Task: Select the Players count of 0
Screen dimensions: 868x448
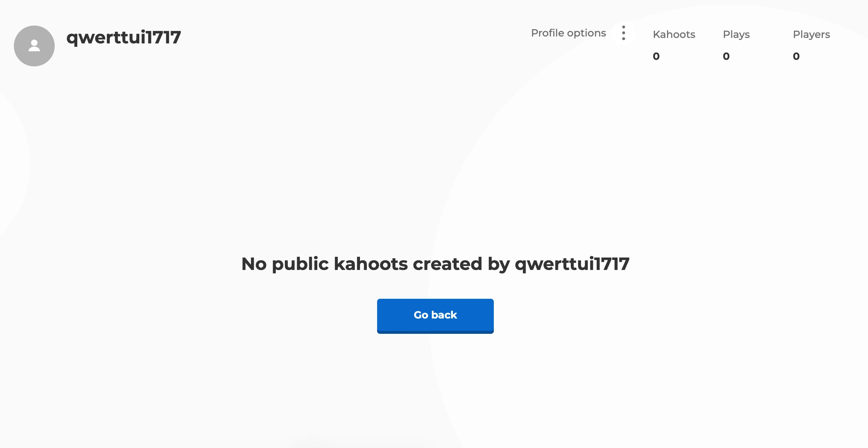Action: click(x=796, y=56)
